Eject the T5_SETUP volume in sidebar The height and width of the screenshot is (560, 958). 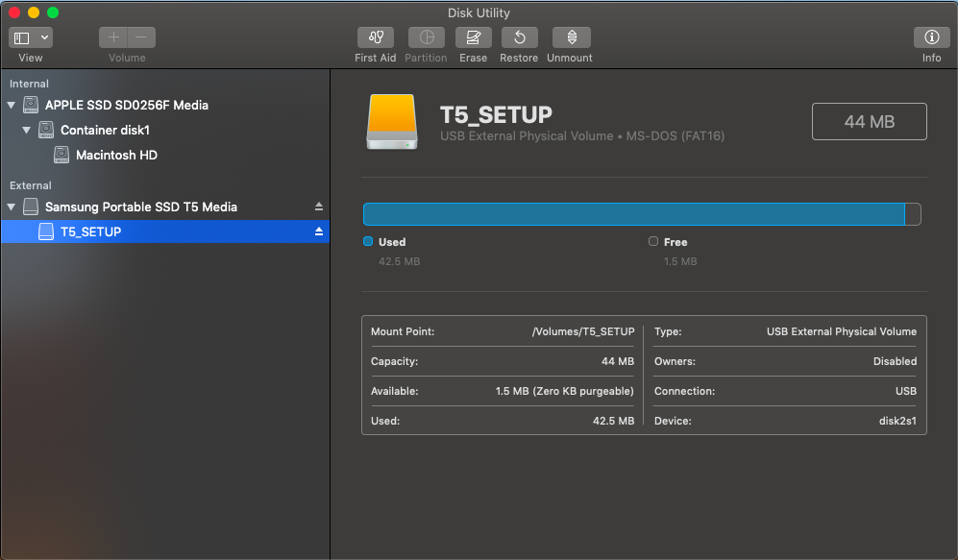[x=319, y=232]
